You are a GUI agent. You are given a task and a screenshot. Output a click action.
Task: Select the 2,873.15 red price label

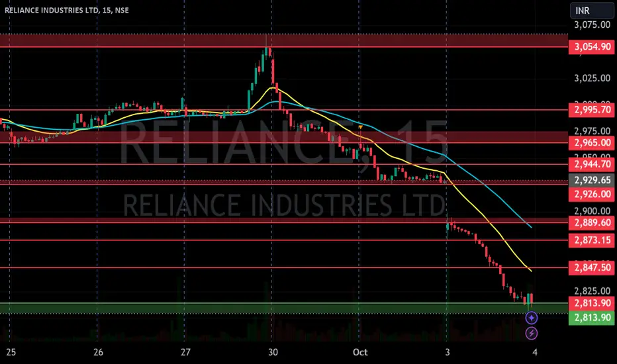point(591,240)
